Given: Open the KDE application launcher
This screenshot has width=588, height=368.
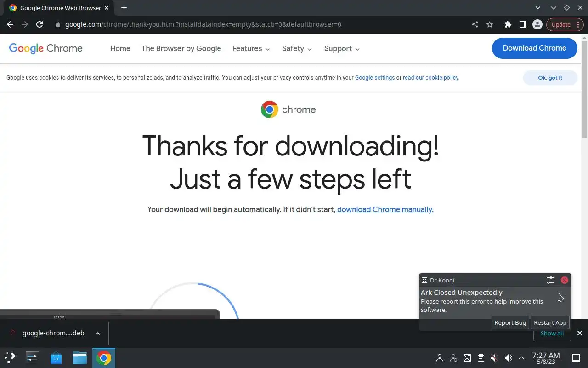Looking at the screenshot, I should tap(10, 357).
